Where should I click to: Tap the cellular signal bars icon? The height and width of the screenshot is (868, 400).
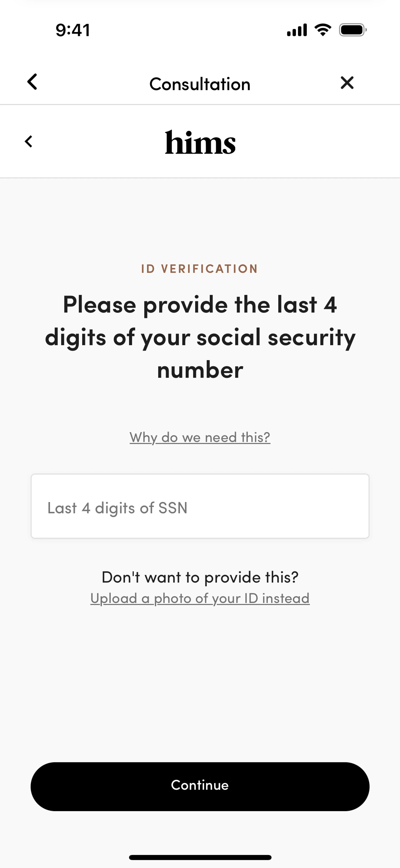point(297,30)
